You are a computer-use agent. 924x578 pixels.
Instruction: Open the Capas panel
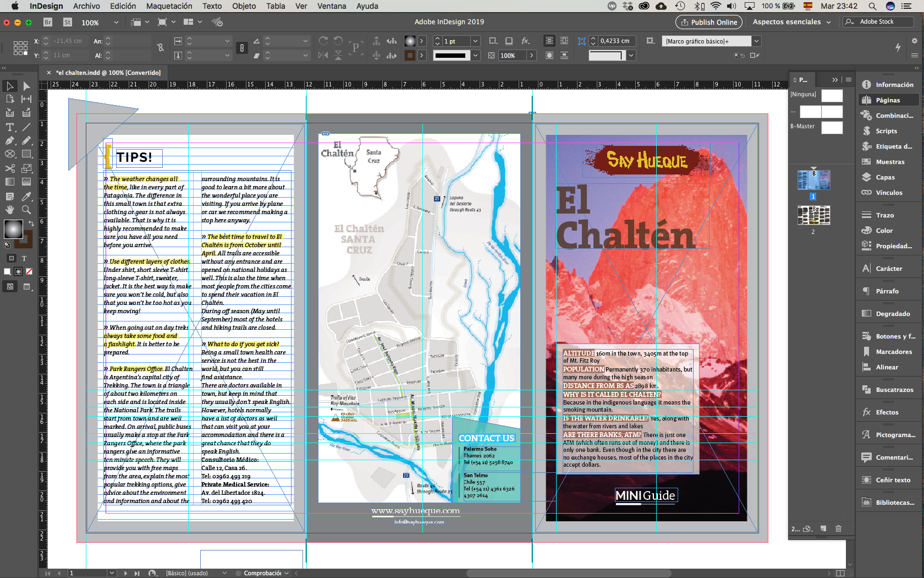coord(886,177)
